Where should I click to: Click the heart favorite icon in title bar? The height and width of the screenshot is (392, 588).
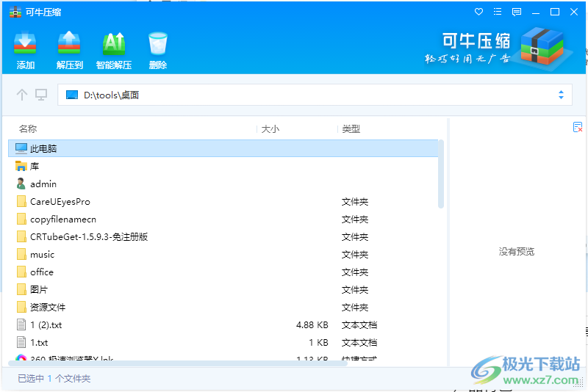tap(478, 12)
